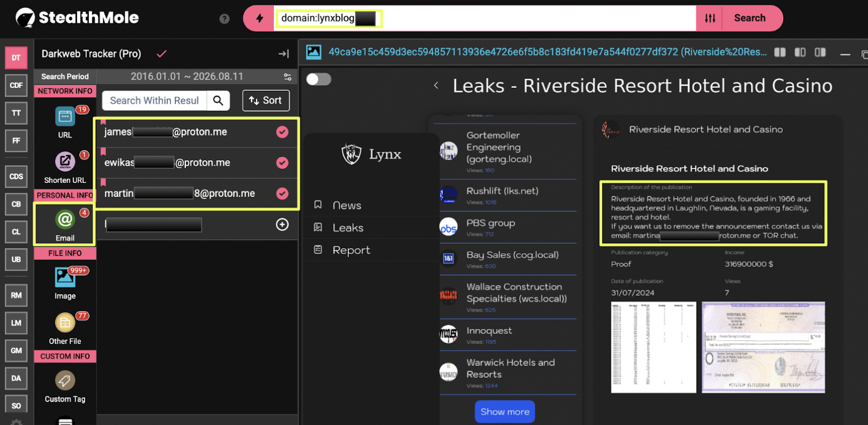Viewport: 868px width, 425px height.
Task: Go back using chevron beside Leaks title
Action: pos(436,85)
